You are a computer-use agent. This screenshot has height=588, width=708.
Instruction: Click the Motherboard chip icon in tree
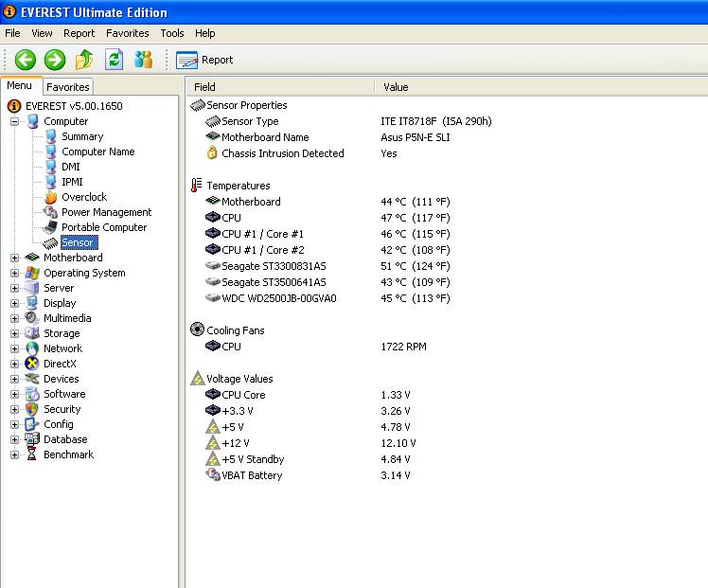point(32,258)
